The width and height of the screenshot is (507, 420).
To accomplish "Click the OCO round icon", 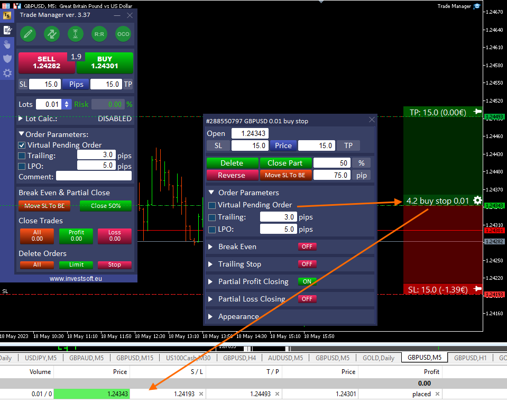I will click(123, 34).
